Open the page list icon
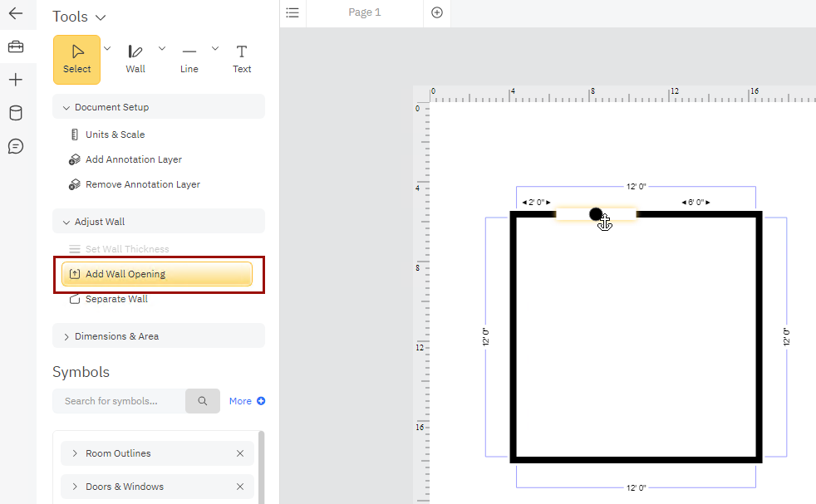Image resolution: width=816 pixels, height=504 pixels. (x=292, y=12)
